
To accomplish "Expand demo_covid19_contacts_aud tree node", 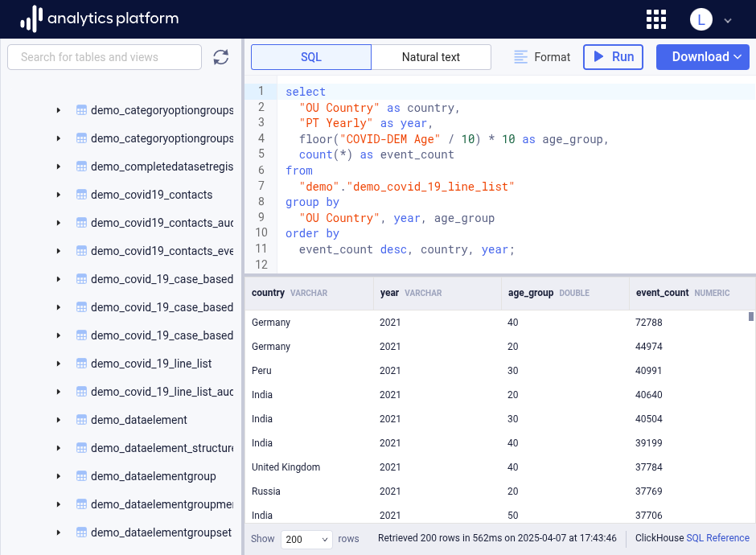I will [x=59, y=223].
